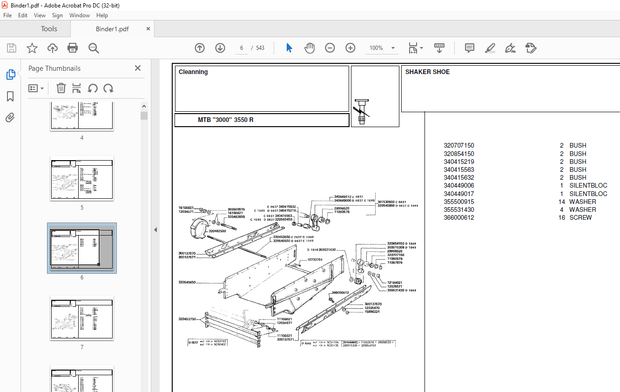The height and width of the screenshot is (392, 620).
Task: Delete pages with the trash icon
Action: [61, 88]
